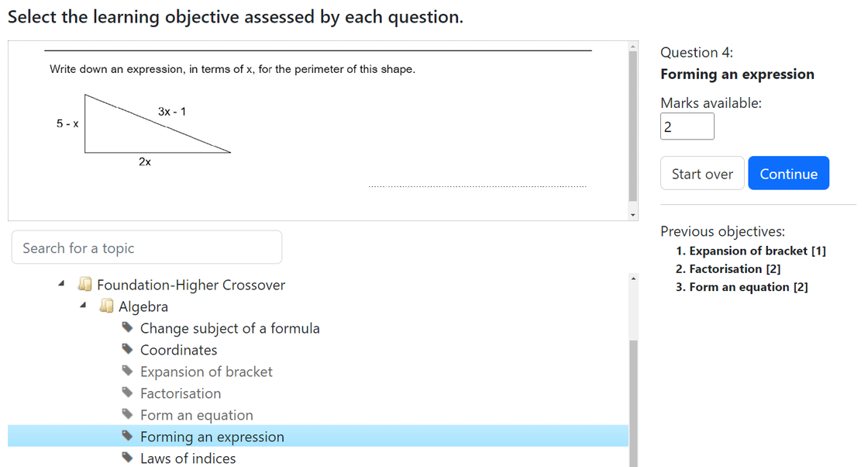868x467 pixels.
Task: Click the book icon beside Algebra
Action: (x=107, y=306)
